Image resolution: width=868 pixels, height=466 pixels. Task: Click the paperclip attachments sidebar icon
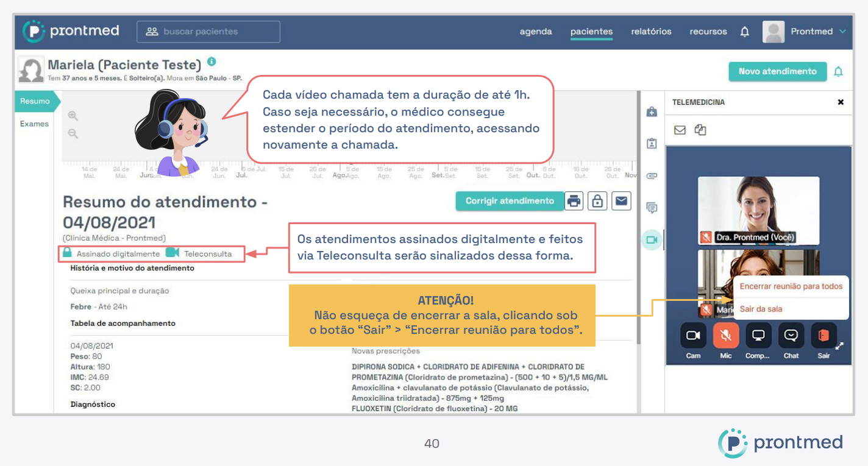(x=652, y=176)
